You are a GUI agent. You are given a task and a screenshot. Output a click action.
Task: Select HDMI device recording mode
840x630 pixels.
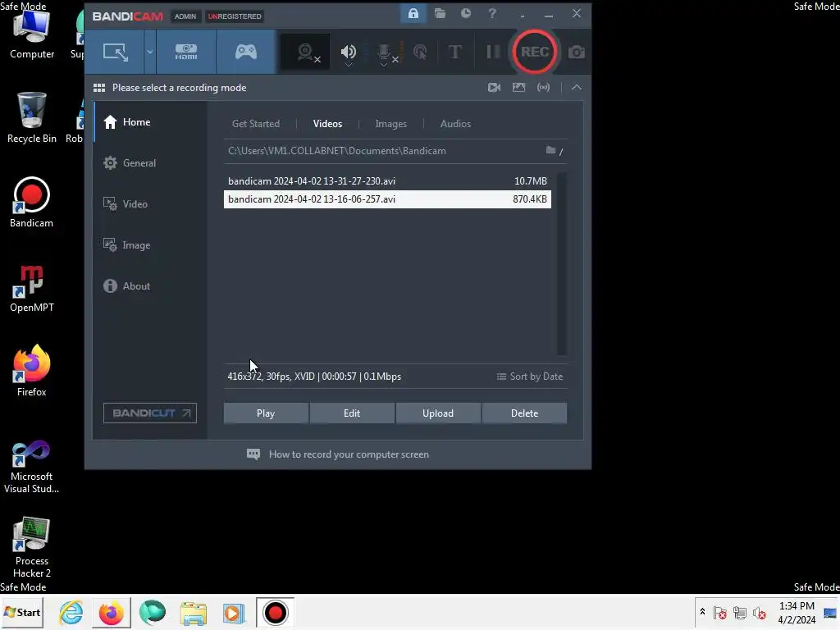(x=186, y=52)
